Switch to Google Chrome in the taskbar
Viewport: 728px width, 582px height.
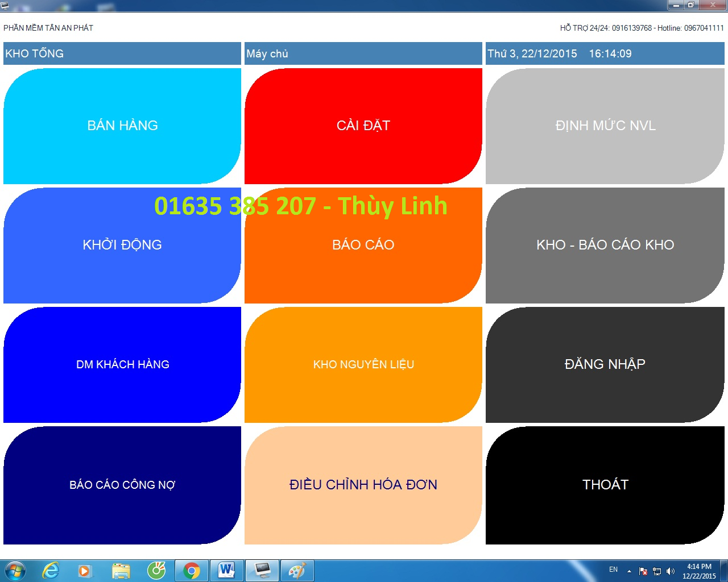coord(192,571)
